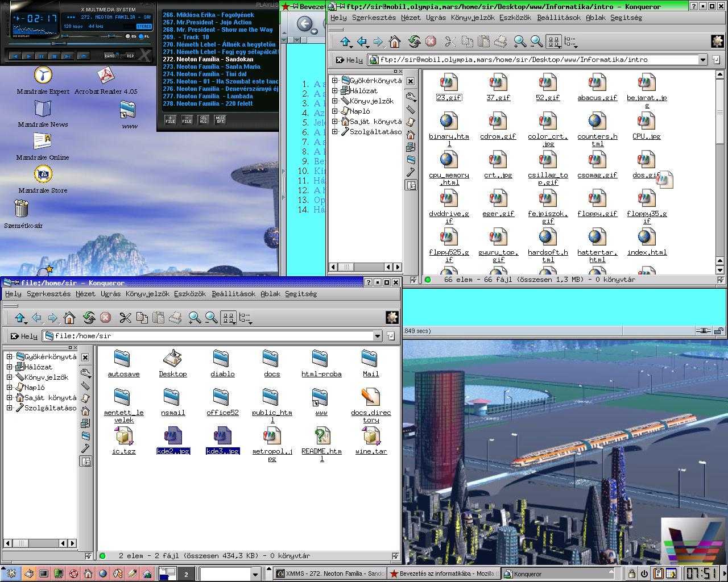Click the Home icon in file:/home/sir Konqueror toolbar
728x582 pixels.
click(x=69, y=318)
